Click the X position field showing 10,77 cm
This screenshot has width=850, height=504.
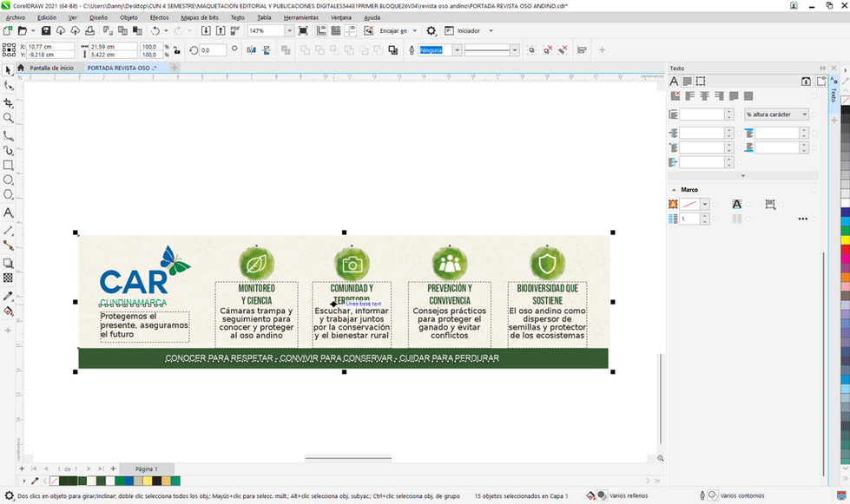(50, 47)
